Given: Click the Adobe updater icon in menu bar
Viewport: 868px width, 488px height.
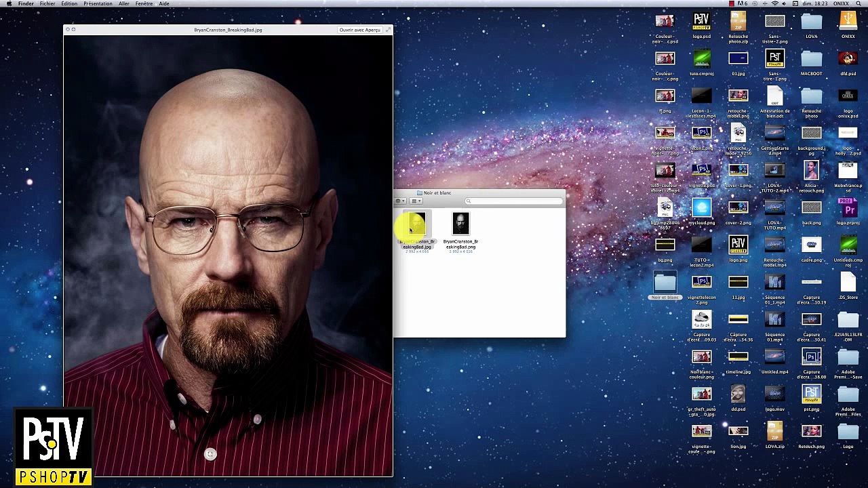Looking at the screenshot, I should (x=743, y=3).
